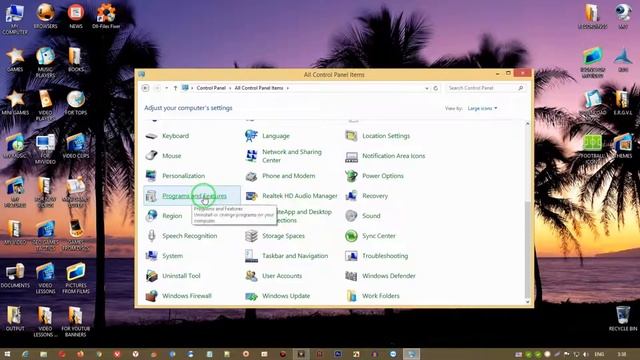
Task: Select the Pictures From Films folder
Action: pos(76,279)
